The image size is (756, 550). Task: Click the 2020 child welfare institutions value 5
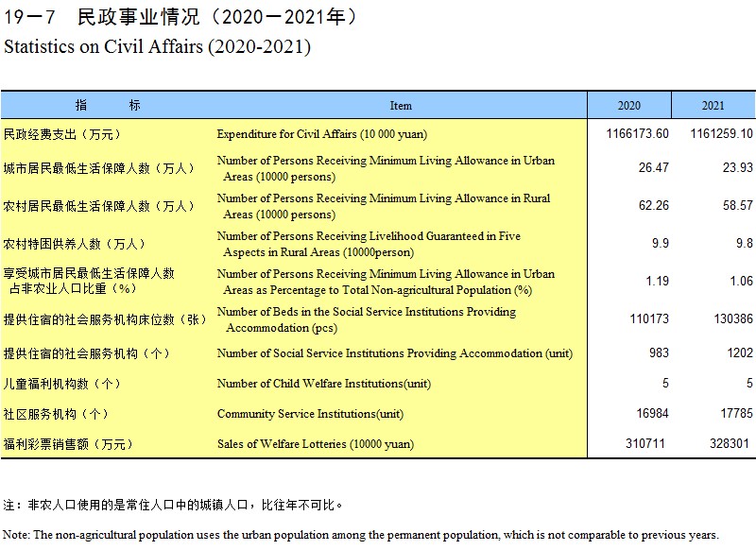(x=665, y=384)
